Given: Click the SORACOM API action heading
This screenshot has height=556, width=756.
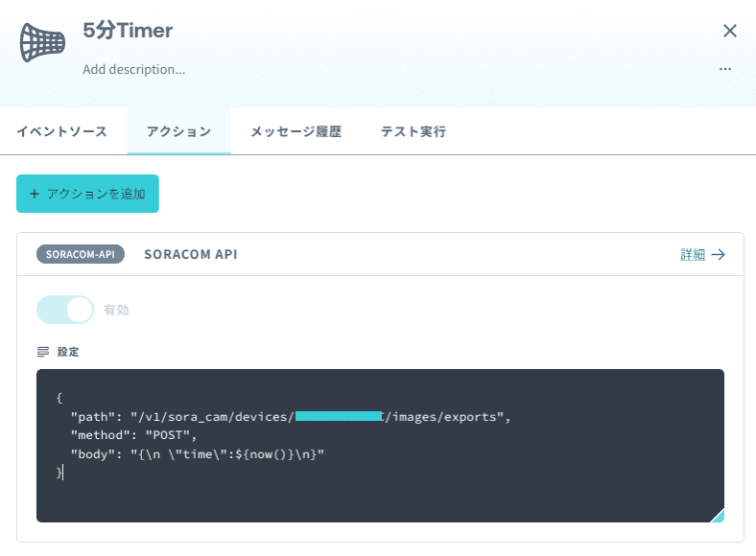Looking at the screenshot, I should 191,254.
